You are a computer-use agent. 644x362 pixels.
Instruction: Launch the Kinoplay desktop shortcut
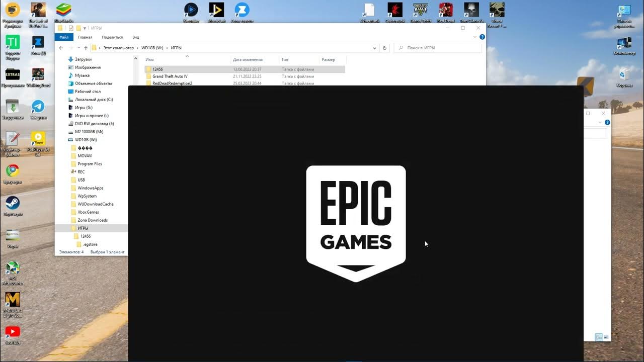191,12
